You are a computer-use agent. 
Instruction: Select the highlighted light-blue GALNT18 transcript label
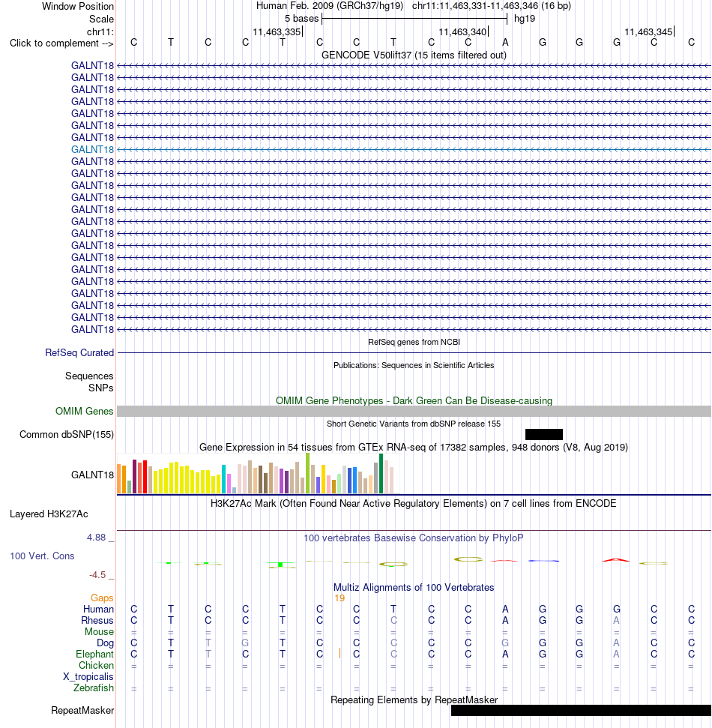[92, 149]
